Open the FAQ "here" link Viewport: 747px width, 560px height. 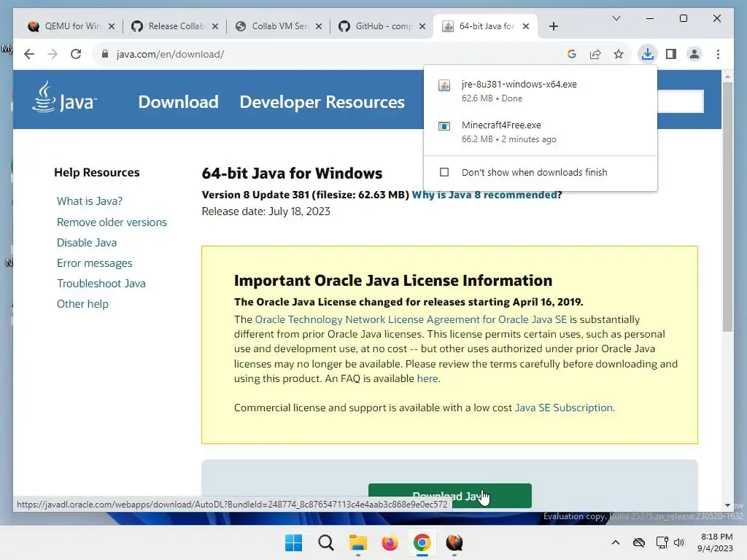(427, 378)
